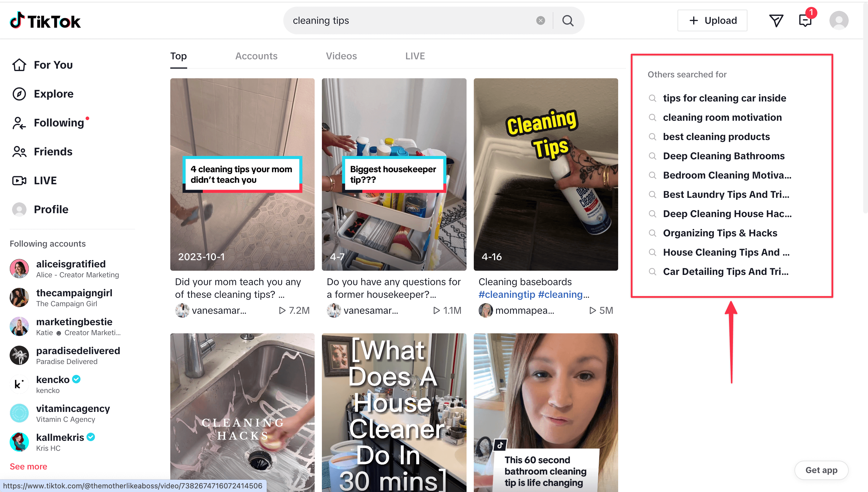Open LIVE in left sidebar
The width and height of the screenshot is (868, 492).
(x=45, y=180)
